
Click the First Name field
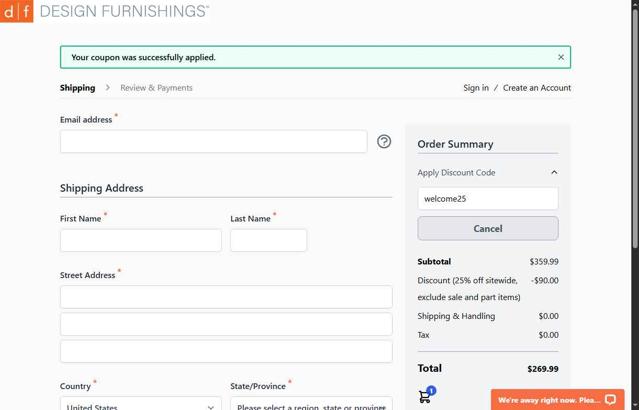tap(141, 240)
